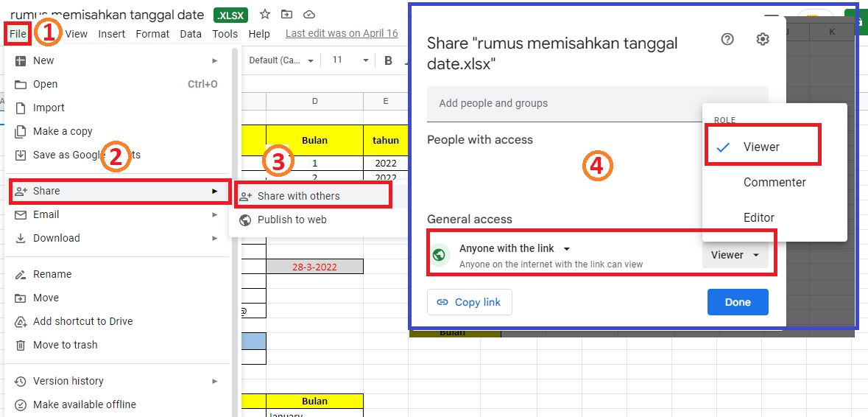Select Save as Google Sheets

tap(117, 155)
